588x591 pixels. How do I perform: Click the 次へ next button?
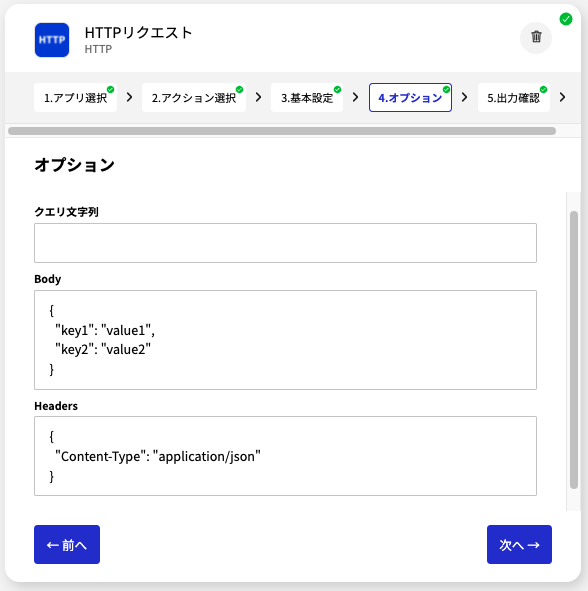[x=519, y=544]
